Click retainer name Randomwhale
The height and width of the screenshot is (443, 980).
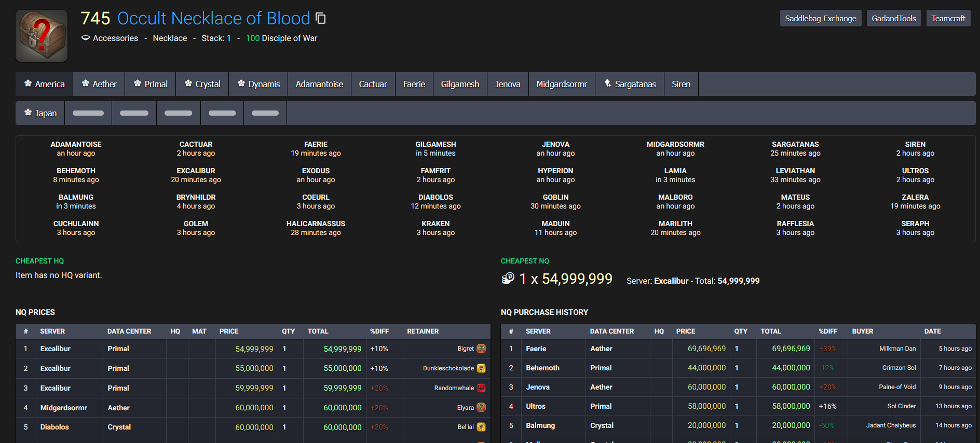(454, 388)
